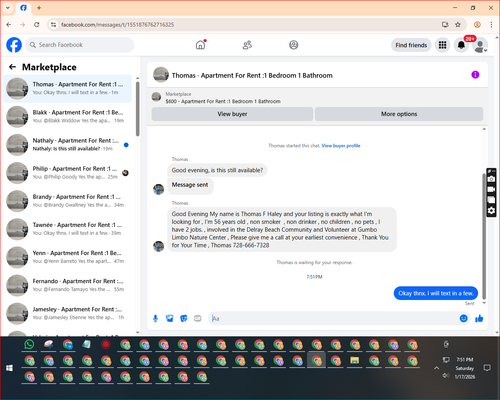
Task: Click the Message sent bubble
Action: click(190, 185)
